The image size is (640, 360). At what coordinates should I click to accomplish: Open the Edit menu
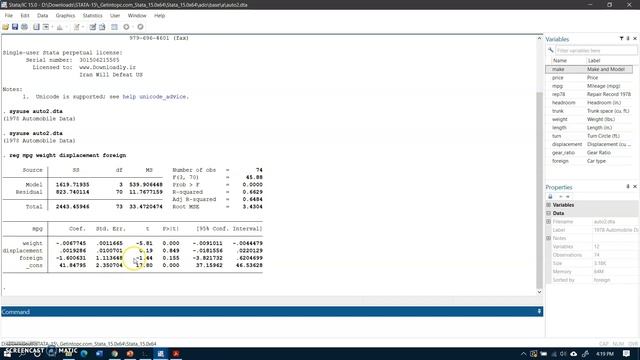tap(25, 16)
